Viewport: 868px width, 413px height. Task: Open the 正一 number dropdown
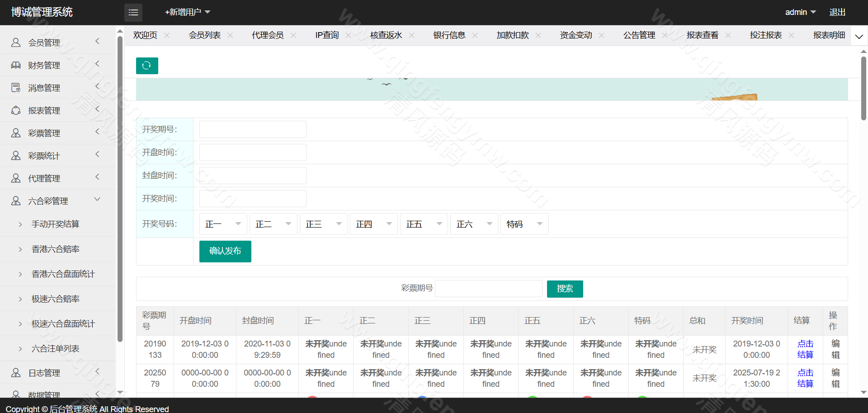(223, 224)
